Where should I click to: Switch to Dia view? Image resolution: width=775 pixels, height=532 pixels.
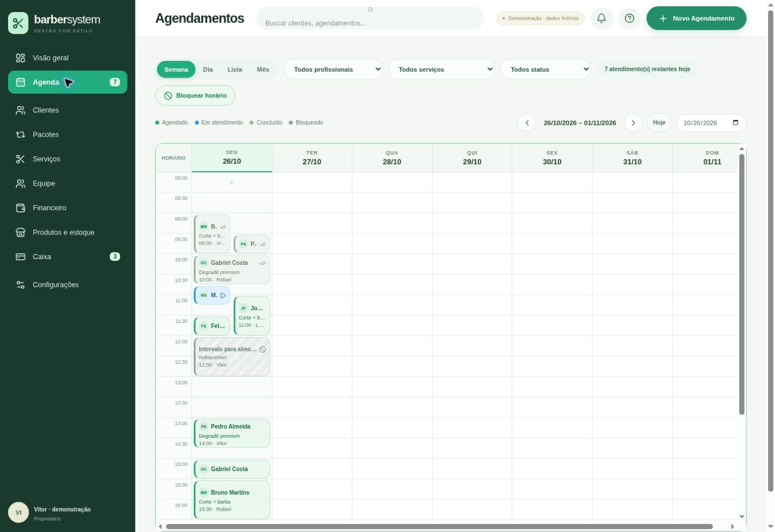pyautogui.click(x=208, y=70)
